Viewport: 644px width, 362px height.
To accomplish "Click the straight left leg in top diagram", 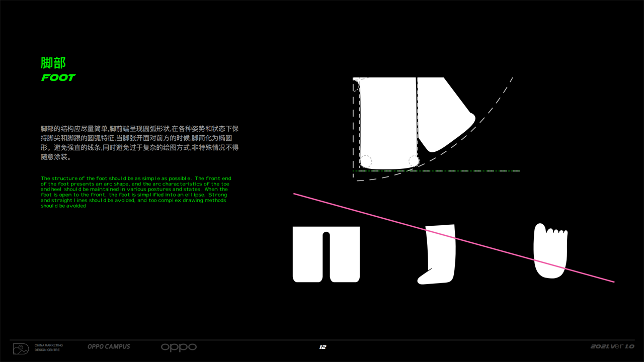I will pyautogui.click(x=387, y=123).
